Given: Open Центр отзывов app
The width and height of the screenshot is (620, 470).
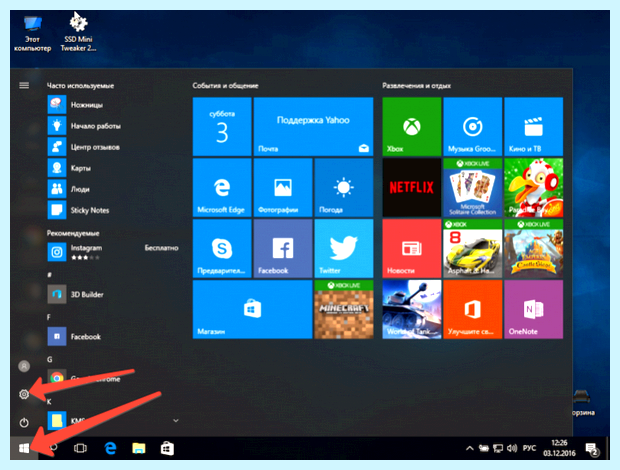Looking at the screenshot, I should pos(113,147).
